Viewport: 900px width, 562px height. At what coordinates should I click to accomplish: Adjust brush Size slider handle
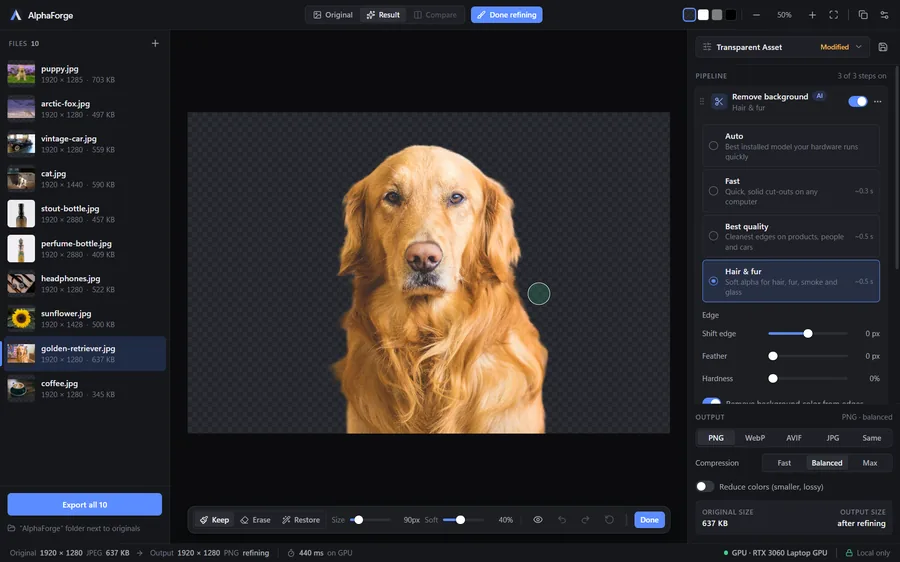[x=359, y=520]
